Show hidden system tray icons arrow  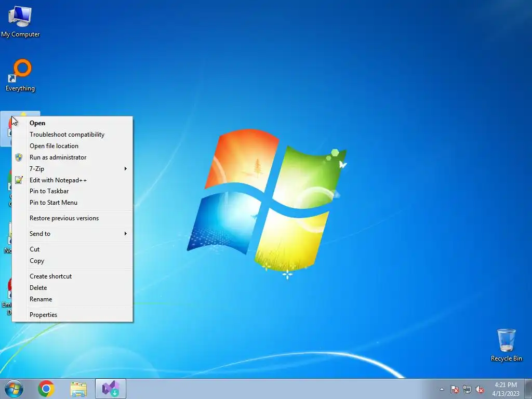[442, 389]
